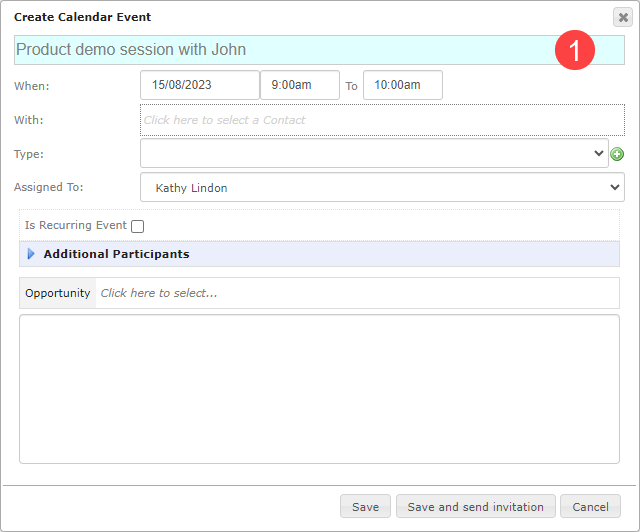The height and width of the screenshot is (532, 640).
Task: Click the green add Type plus icon
Action: (x=617, y=154)
